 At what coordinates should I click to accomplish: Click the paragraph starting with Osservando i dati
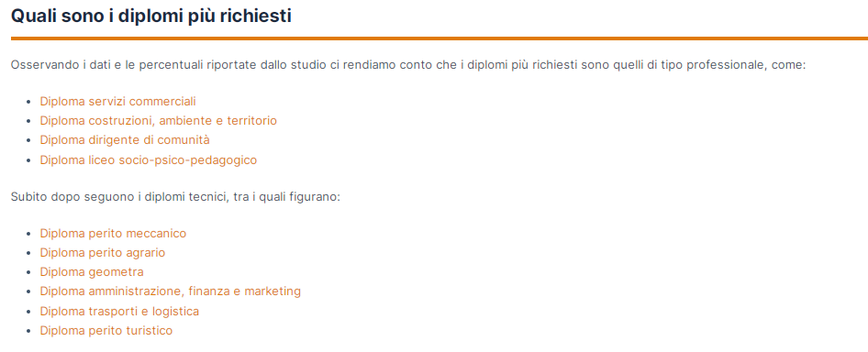[408, 65]
